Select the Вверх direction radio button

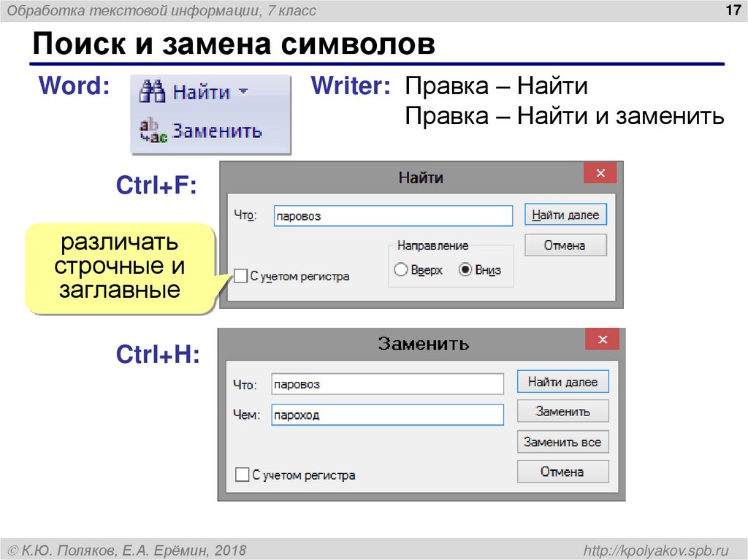401,269
